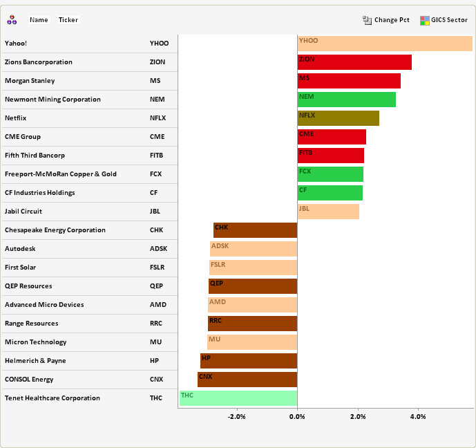Click the NFLX ticker cell in the table
The width and height of the screenshot is (476, 448).
(158, 118)
